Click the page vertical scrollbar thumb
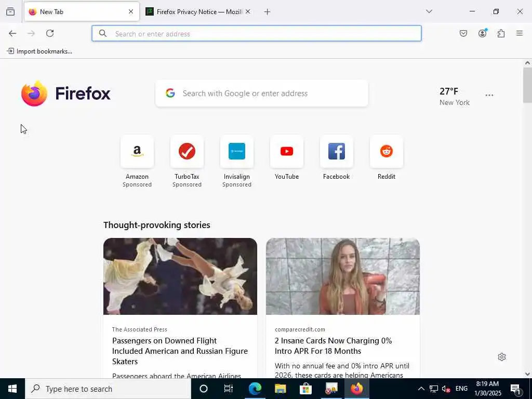This screenshot has width=532, height=399. pyautogui.click(x=527, y=85)
